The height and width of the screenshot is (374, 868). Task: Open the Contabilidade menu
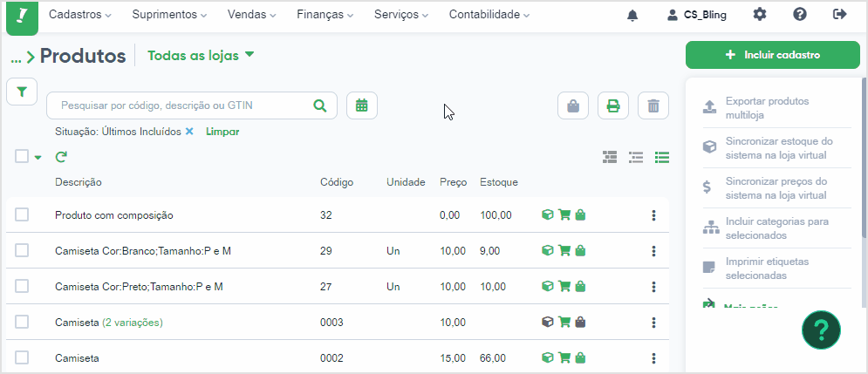[489, 15]
